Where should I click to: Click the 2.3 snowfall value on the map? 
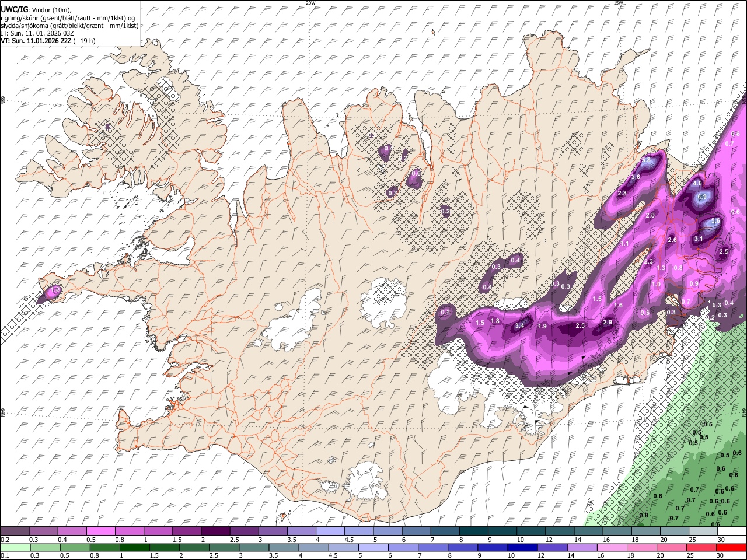[x=648, y=262]
